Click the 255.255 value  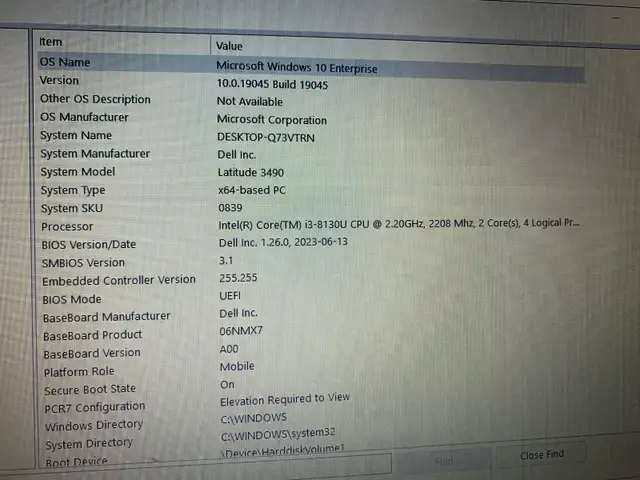click(x=238, y=278)
